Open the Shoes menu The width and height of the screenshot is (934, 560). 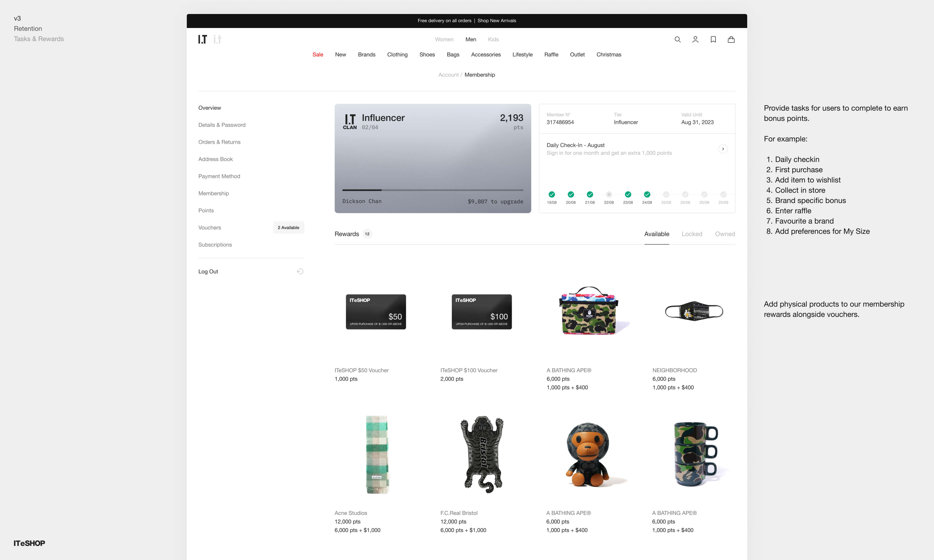pos(427,54)
